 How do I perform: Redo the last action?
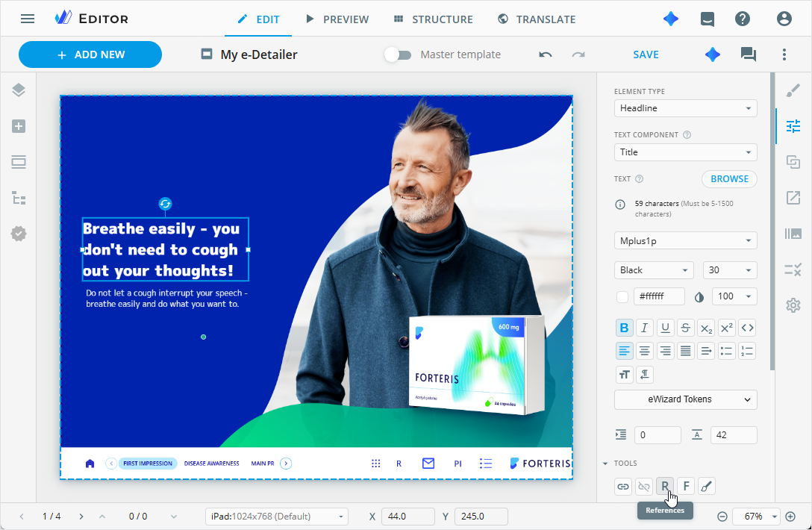(578, 54)
